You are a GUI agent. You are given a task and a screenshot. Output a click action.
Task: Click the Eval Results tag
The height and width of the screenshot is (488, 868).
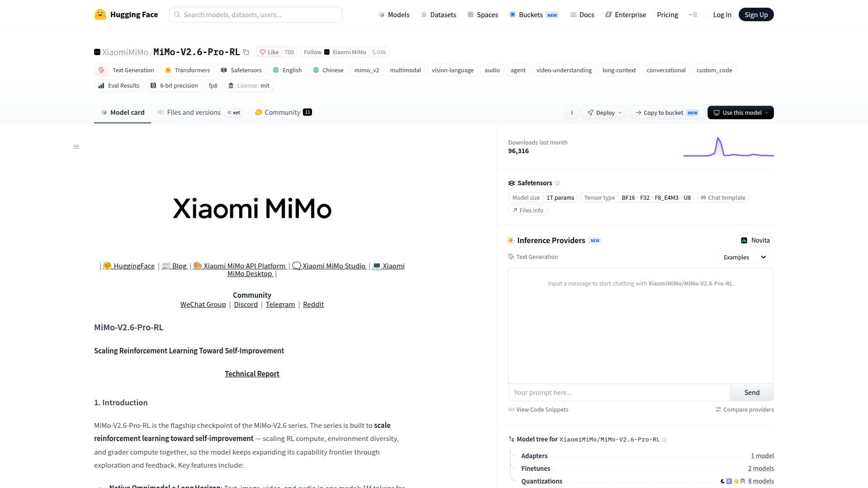[x=119, y=85]
